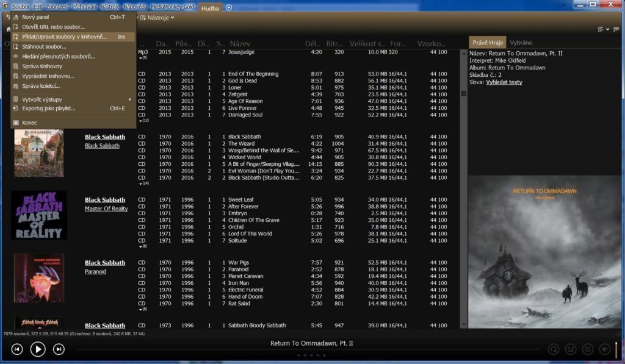
Task: Click the Master Of Reality album cover
Action: click(x=39, y=215)
